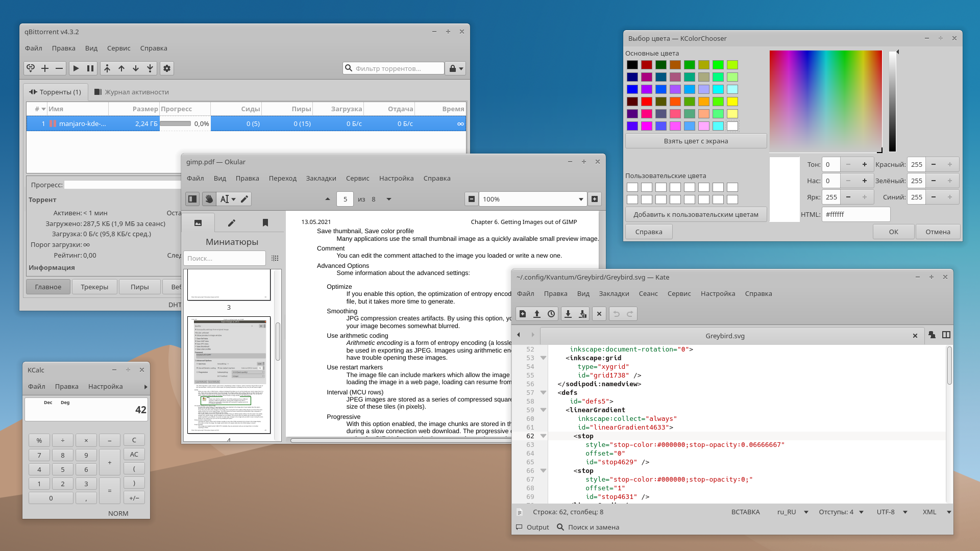Image resolution: width=980 pixels, height=551 pixels.
Task: Open ru_RU language dropdown in Kate
Action: click(x=793, y=512)
